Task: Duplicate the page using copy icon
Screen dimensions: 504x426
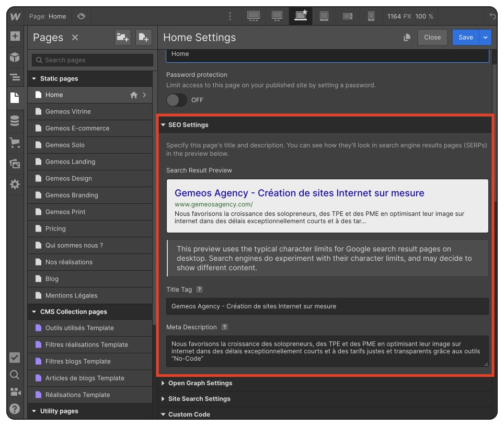Action: click(407, 38)
